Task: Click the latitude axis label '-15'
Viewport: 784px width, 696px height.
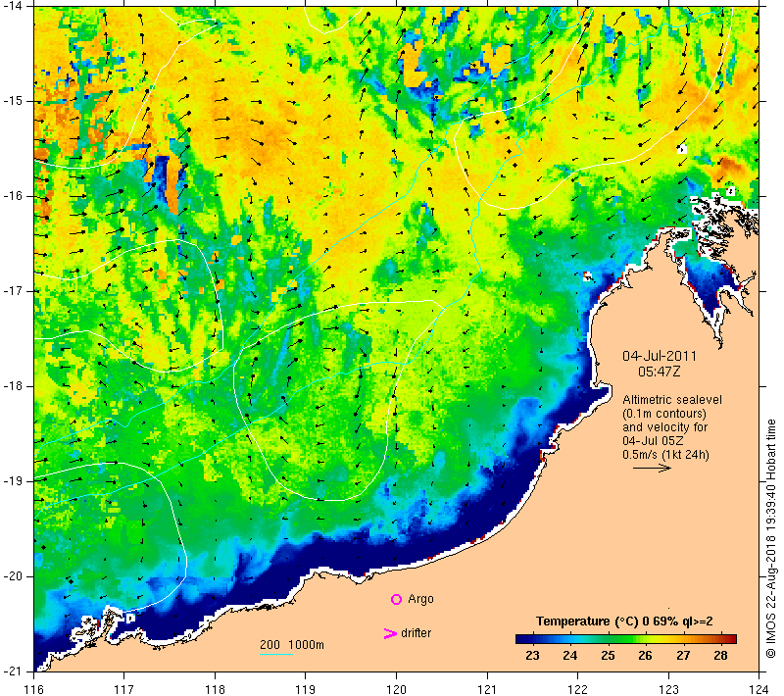Action: pyautogui.click(x=13, y=101)
